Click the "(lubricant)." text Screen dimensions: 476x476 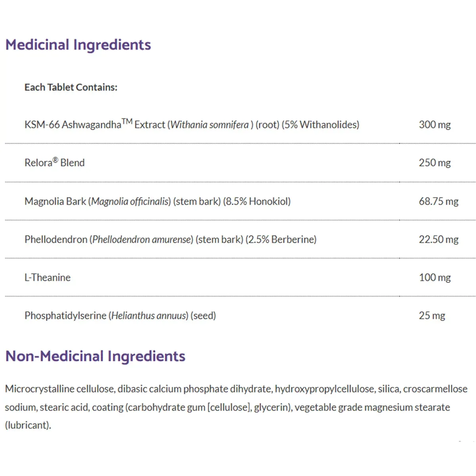(28, 425)
